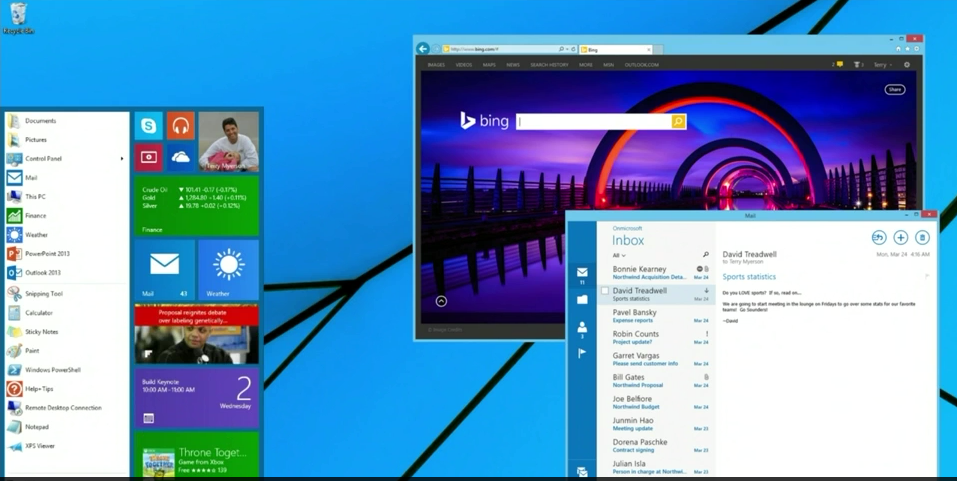Expand the Bing homepage info chevron
Screen dimensions: 957x481
coord(441,301)
